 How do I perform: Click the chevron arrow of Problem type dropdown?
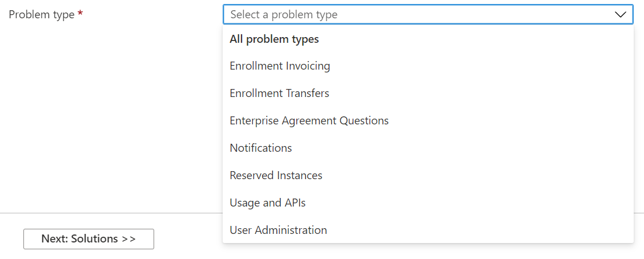coord(621,15)
